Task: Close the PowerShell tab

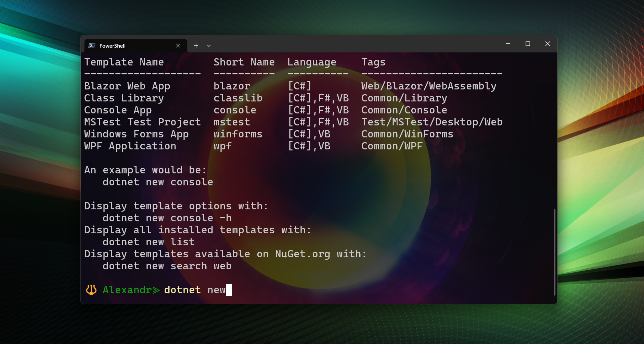Action: point(178,46)
